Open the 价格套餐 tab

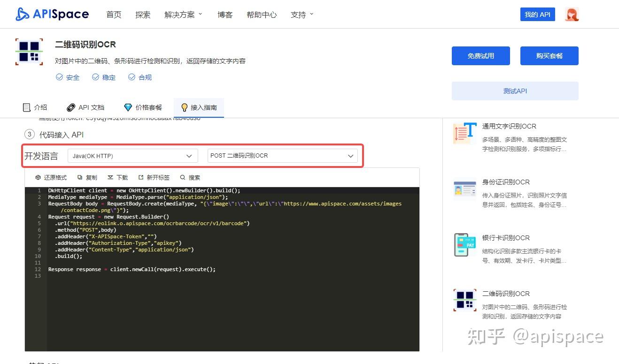coord(143,107)
